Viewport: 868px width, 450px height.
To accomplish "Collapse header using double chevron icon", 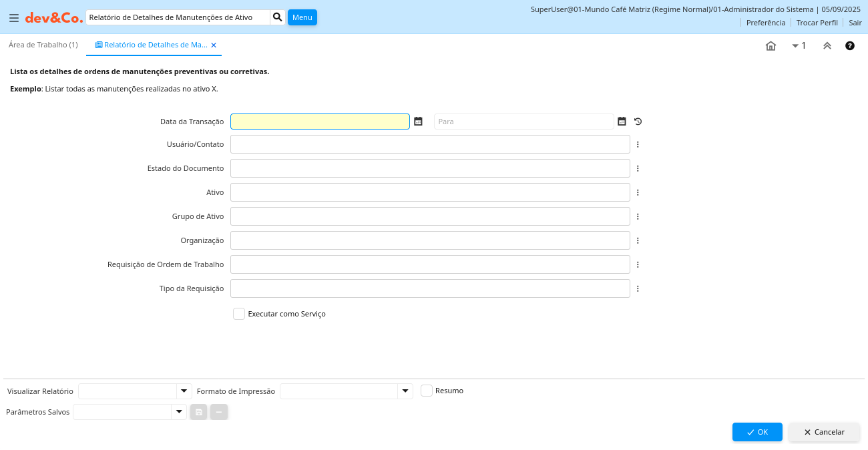I will tap(827, 46).
